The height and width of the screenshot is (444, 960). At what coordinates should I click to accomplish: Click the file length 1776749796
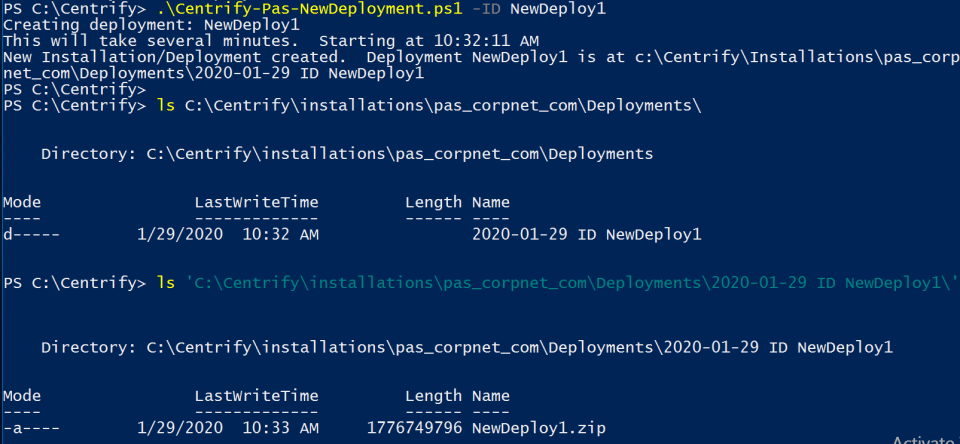(x=414, y=428)
